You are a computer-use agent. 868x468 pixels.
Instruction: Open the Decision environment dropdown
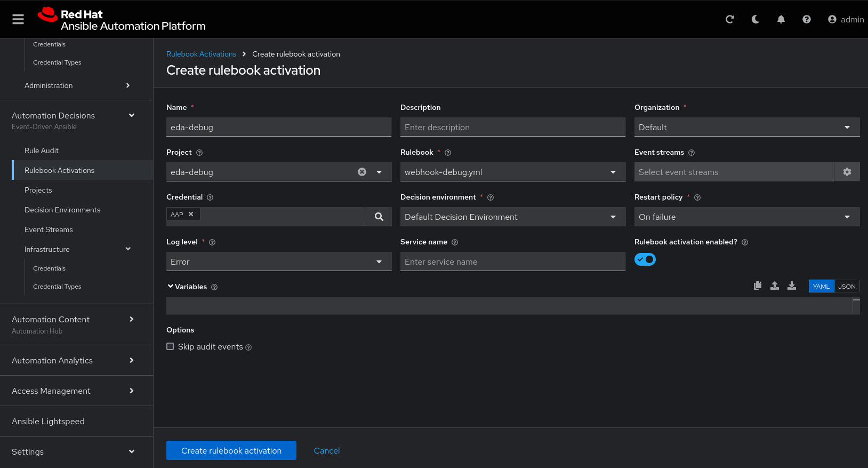pos(513,217)
